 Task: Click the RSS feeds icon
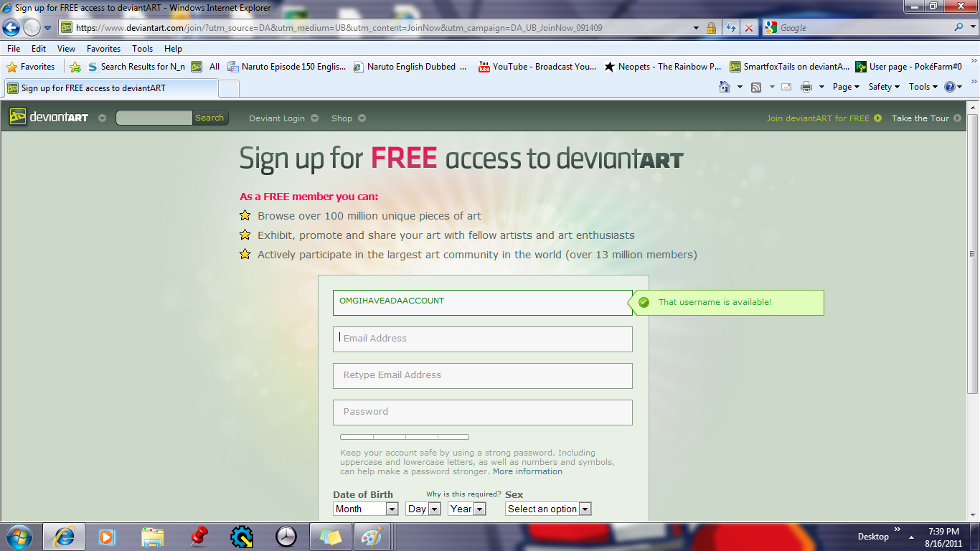pos(756,87)
